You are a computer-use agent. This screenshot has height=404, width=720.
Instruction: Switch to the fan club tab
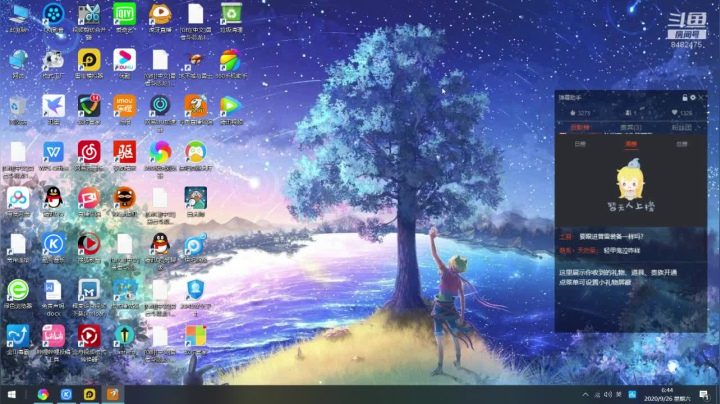pos(681,127)
